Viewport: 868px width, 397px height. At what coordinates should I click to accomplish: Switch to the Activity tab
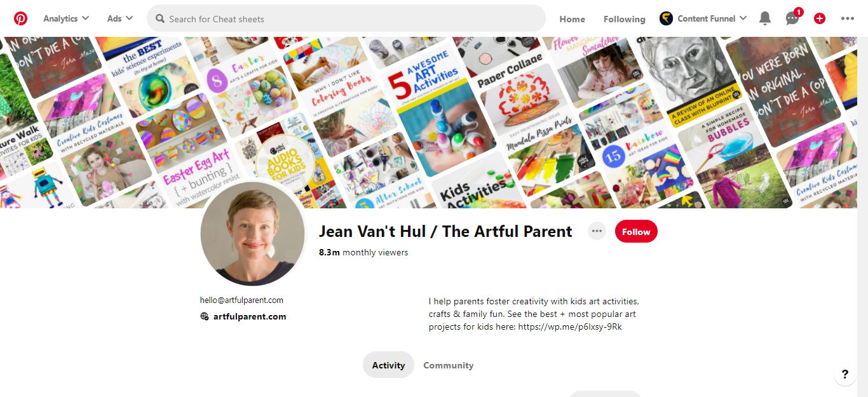point(388,365)
